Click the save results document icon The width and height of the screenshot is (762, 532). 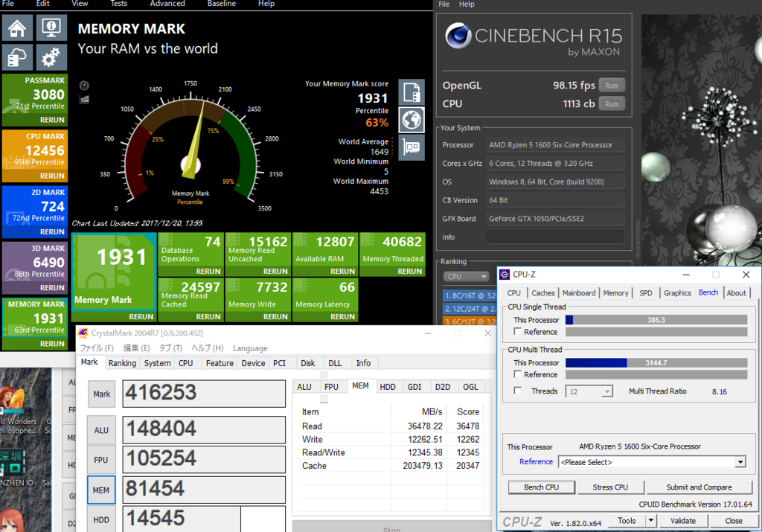(x=411, y=92)
